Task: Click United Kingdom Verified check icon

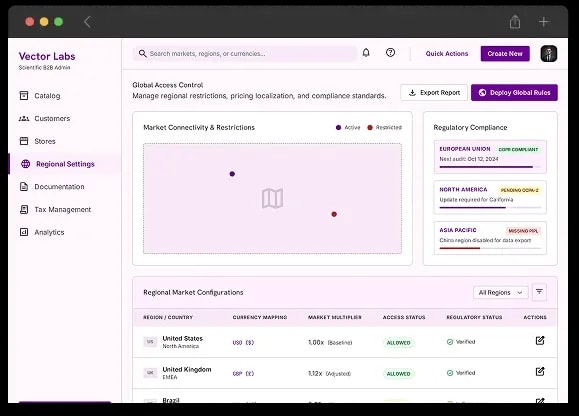Action: point(450,373)
